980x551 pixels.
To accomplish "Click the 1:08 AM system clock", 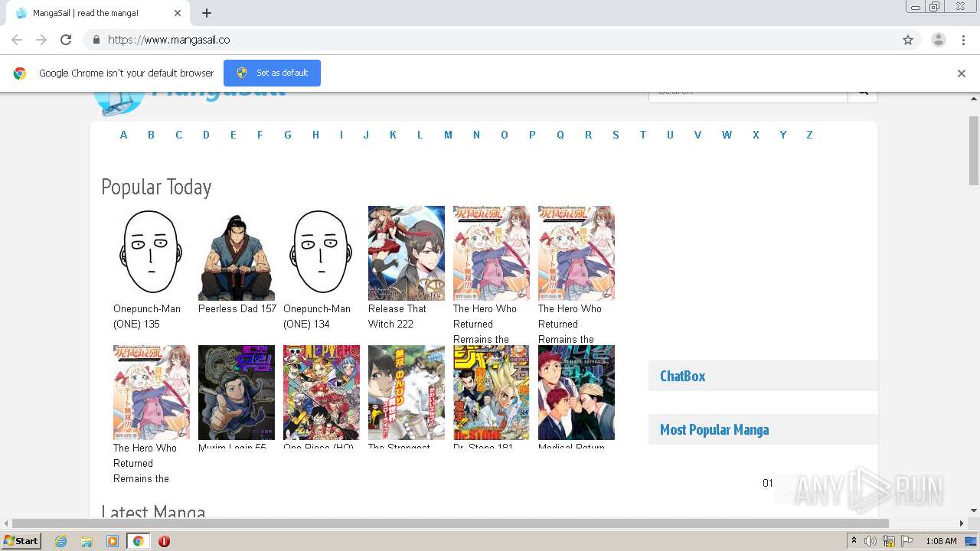I will 941,541.
